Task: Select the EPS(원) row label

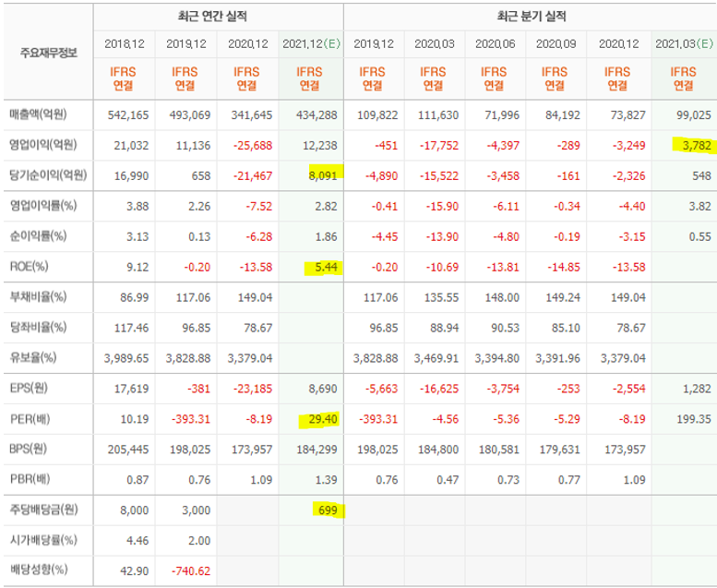Action: [29, 389]
